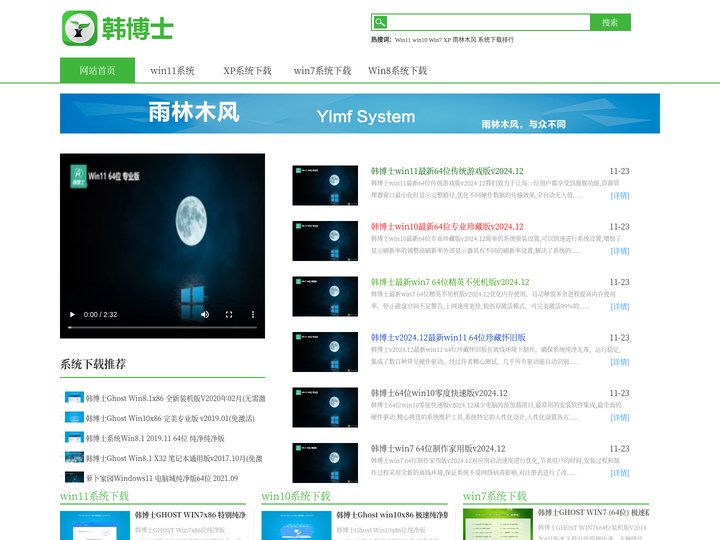Click [详情] for win10专业珍藏版 entry
Screen dimensions: 720x540
[620, 251]
